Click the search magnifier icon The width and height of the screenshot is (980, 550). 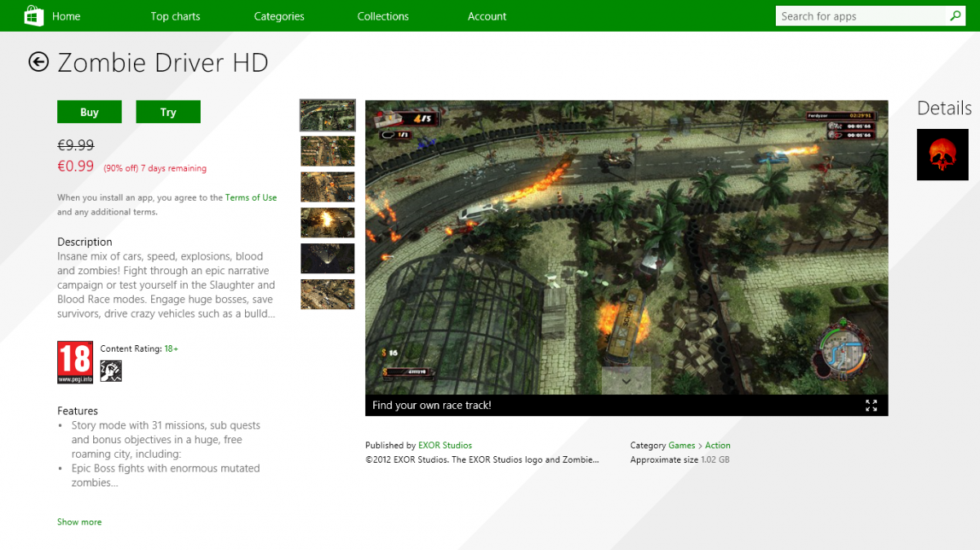point(955,16)
